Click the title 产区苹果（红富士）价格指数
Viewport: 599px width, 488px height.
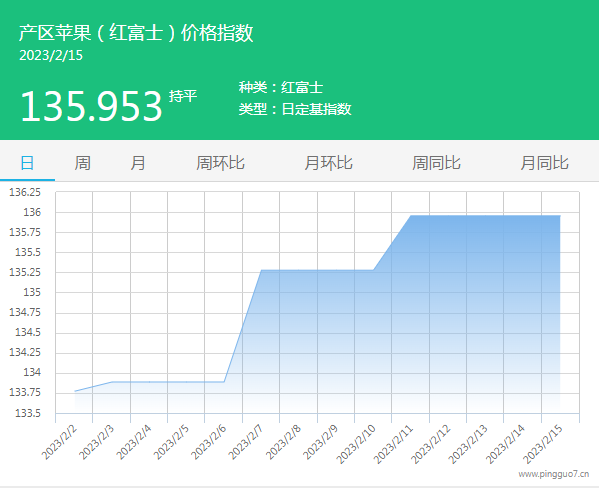136,32
